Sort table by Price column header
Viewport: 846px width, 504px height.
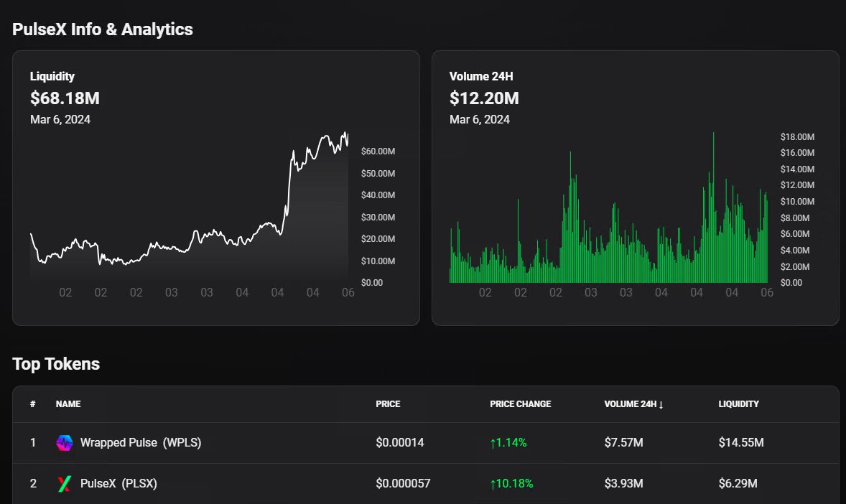(x=388, y=404)
